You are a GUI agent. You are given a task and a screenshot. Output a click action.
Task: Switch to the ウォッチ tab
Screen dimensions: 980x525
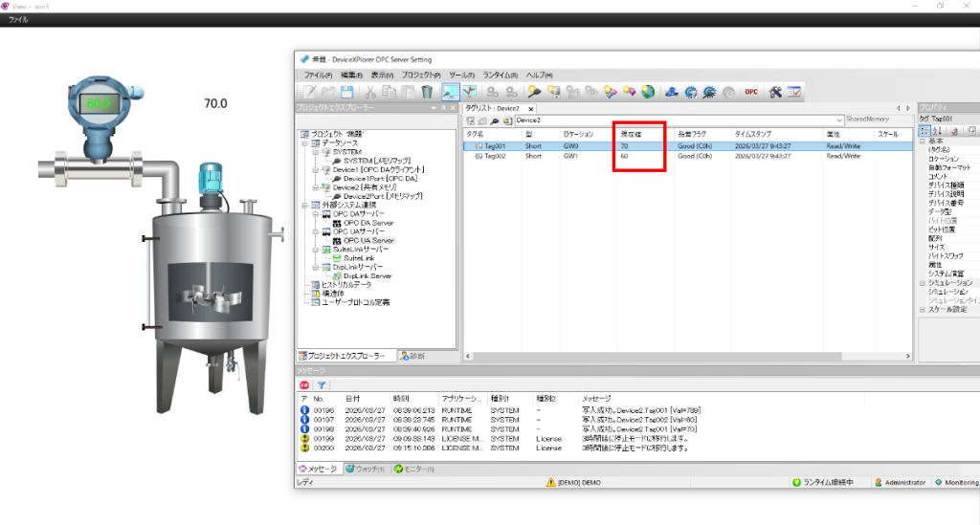pyautogui.click(x=364, y=470)
